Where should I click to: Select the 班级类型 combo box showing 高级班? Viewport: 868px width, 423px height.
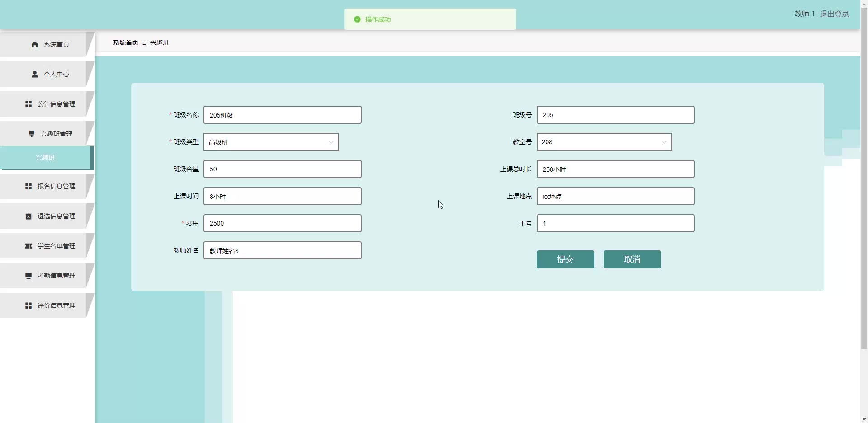click(x=271, y=142)
